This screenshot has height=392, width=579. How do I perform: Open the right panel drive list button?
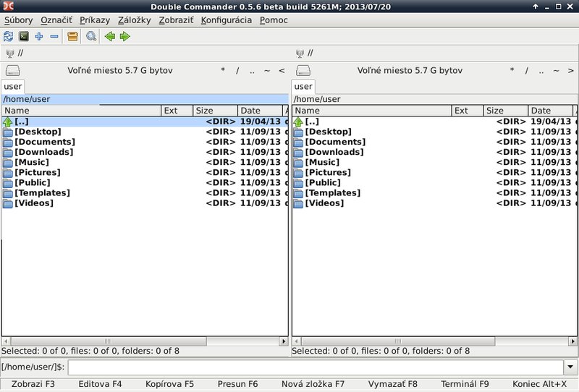coord(303,70)
